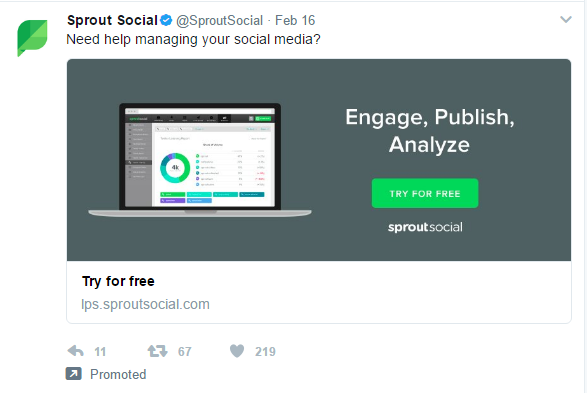Click the laptop dashboard image
Viewport: 587px width, 393px height.
[200, 160]
